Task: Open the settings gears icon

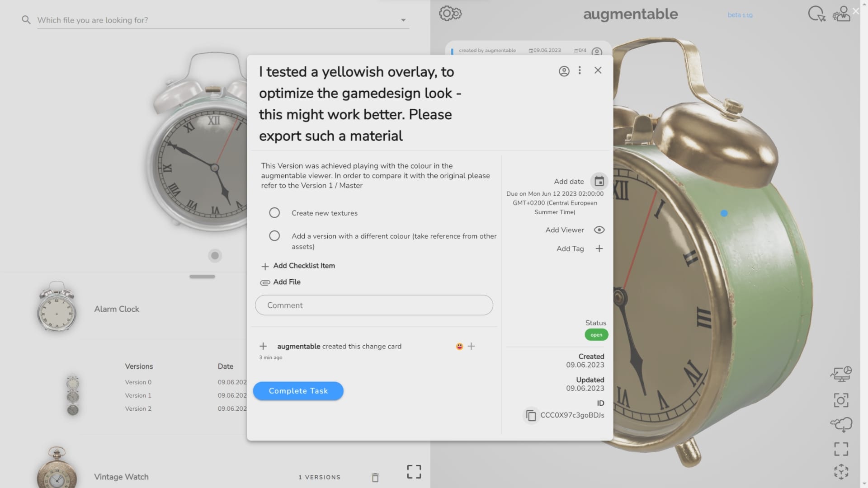Action: pyautogui.click(x=450, y=14)
